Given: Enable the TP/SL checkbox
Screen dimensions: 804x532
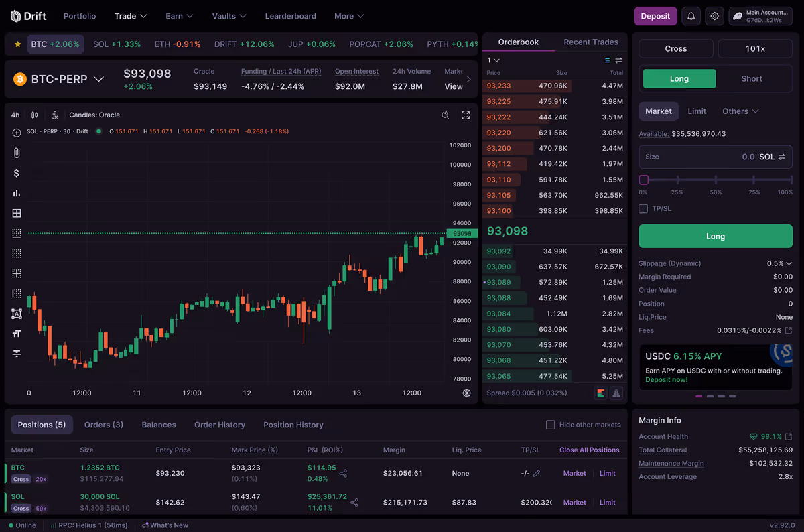Looking at the screenshot, I should point(643,208).
